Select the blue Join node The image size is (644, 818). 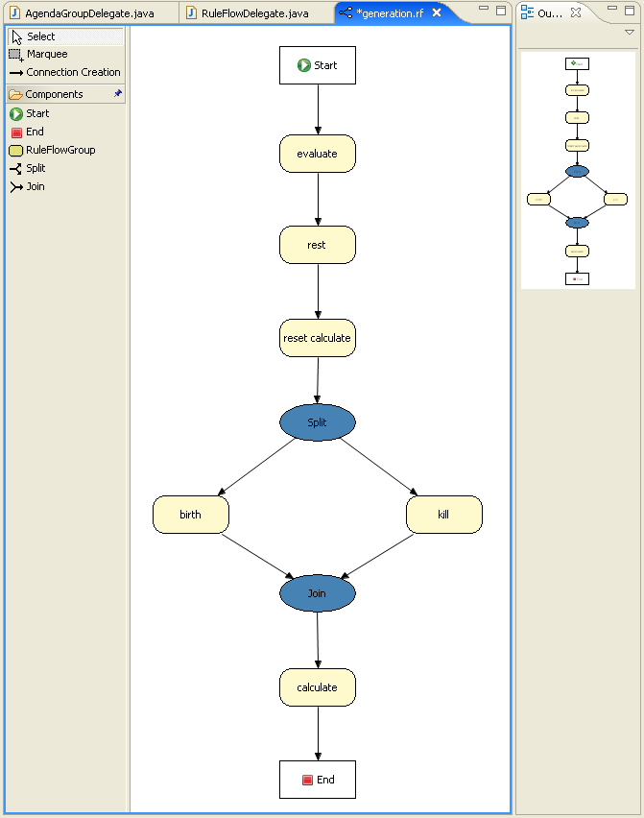coord(318,593)
